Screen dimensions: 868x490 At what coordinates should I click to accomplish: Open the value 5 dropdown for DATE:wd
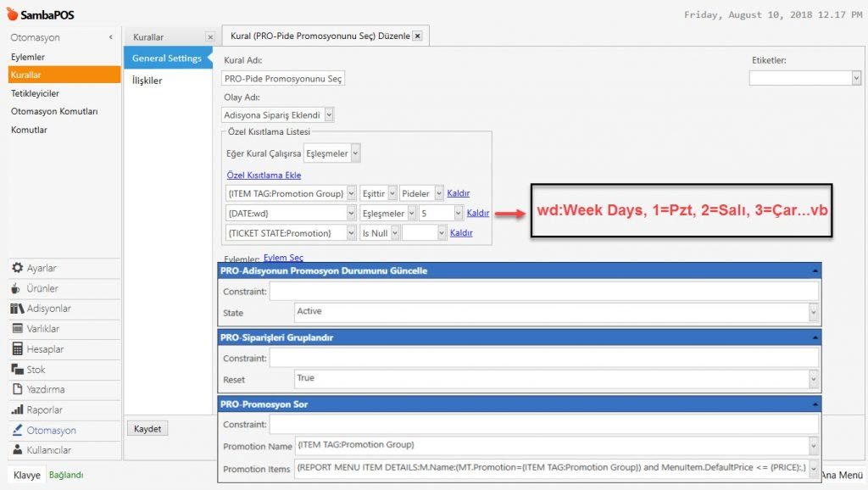(x=459, y=213)
